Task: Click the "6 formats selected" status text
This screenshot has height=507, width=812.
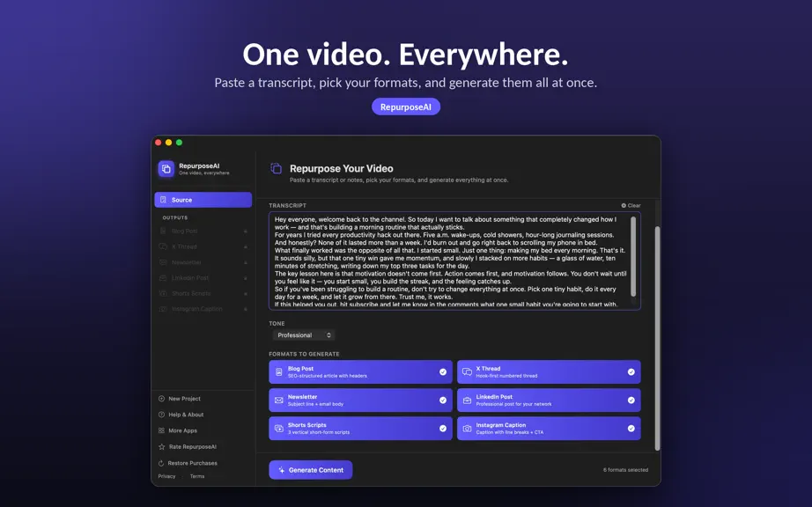Action: [x=625, y=470]
